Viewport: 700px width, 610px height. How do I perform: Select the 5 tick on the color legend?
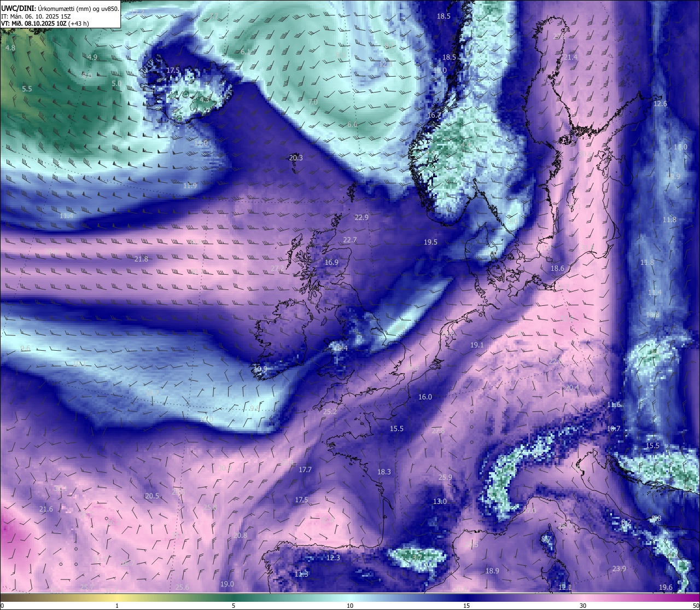click(x=234, y=606)
